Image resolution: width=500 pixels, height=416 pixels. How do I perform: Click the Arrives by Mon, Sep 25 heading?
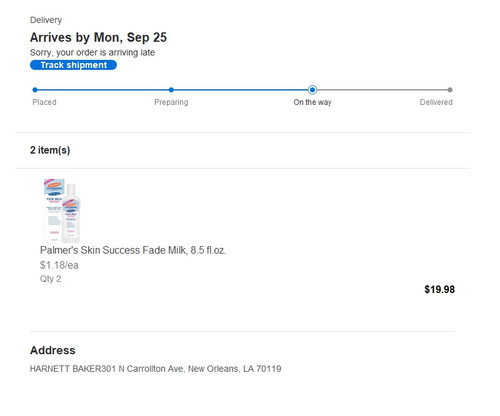98,37
